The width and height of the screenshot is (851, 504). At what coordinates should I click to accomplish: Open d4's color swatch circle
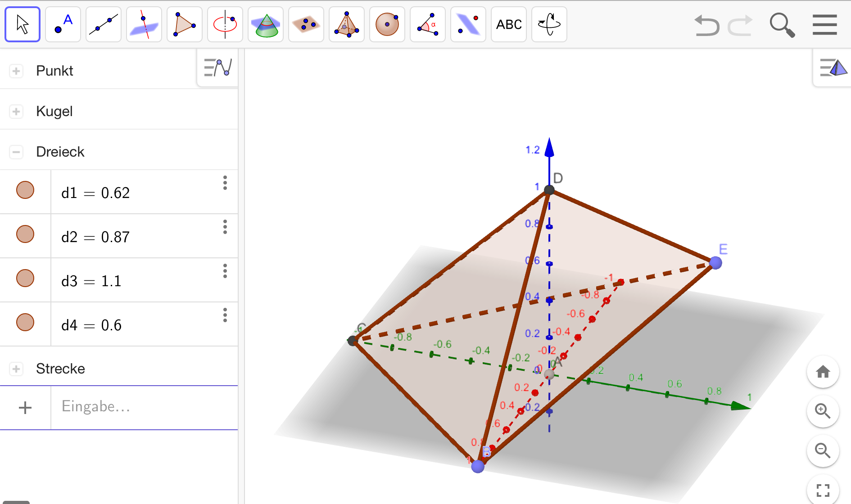(26, 322)
